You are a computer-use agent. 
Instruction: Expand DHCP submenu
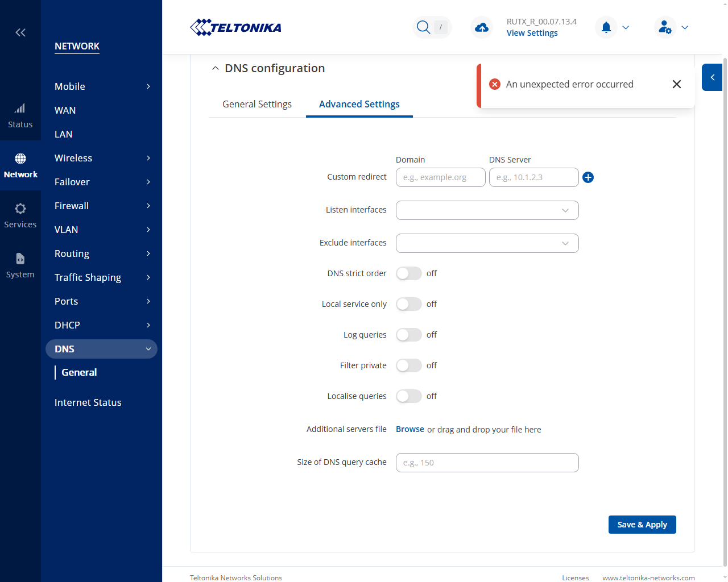pyautogui.click(x=148, y=325)
